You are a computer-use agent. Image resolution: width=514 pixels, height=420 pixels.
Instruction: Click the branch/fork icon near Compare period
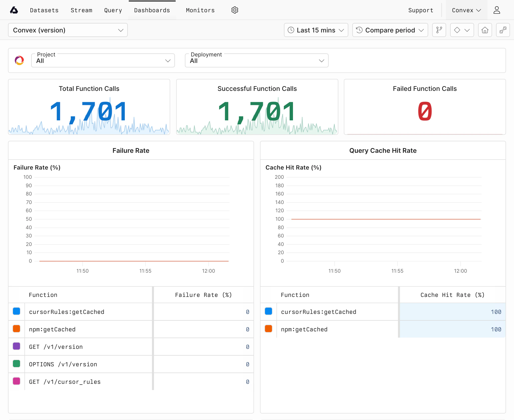pyautogui.click(x=439, y=30)
